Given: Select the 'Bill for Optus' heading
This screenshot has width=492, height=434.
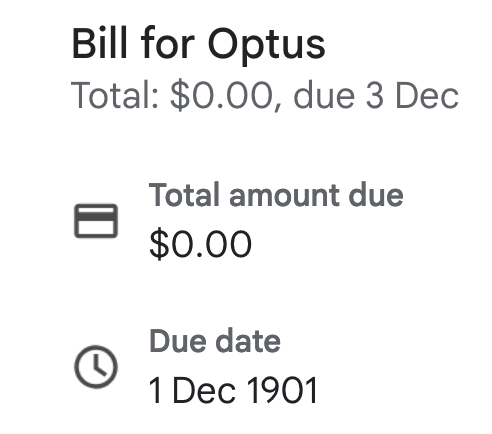Looking at the screenshot, I should pos(198,44).
